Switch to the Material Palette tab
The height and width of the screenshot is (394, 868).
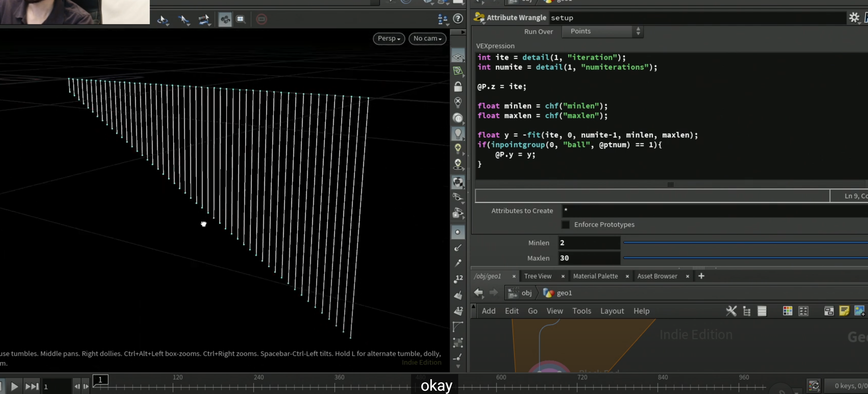tap(595, 276)
